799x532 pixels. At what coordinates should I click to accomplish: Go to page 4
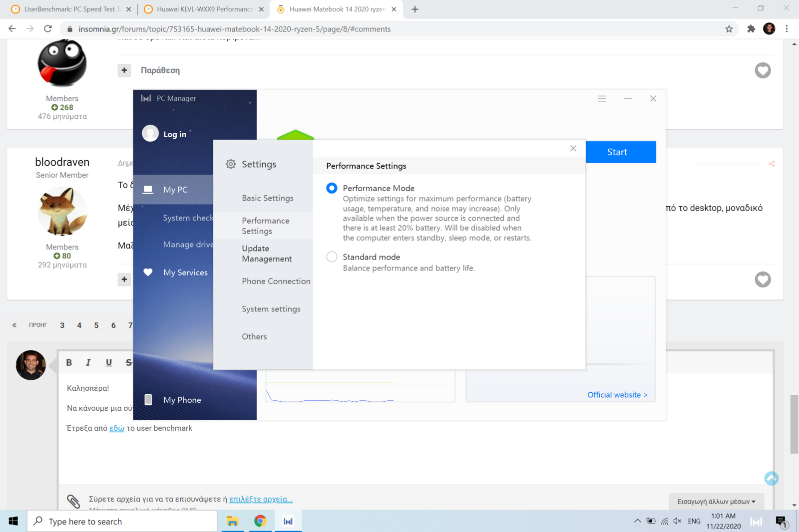pos(79,325)
